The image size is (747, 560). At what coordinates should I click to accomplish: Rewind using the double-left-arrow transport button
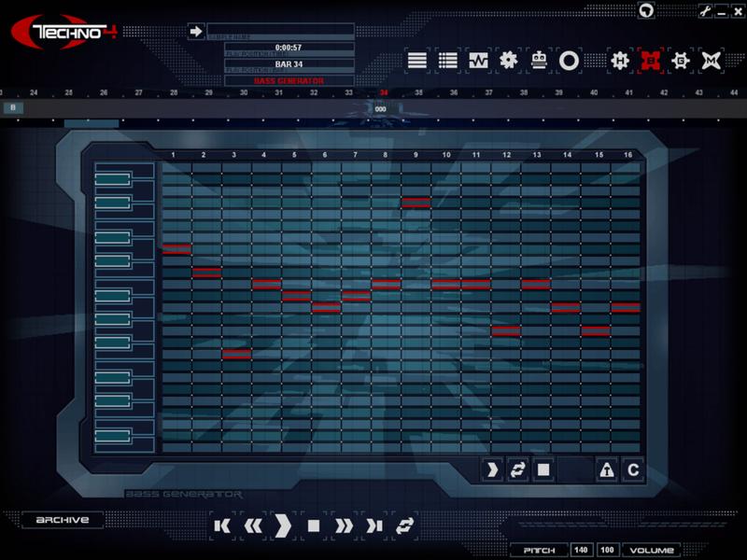(253, 526)
